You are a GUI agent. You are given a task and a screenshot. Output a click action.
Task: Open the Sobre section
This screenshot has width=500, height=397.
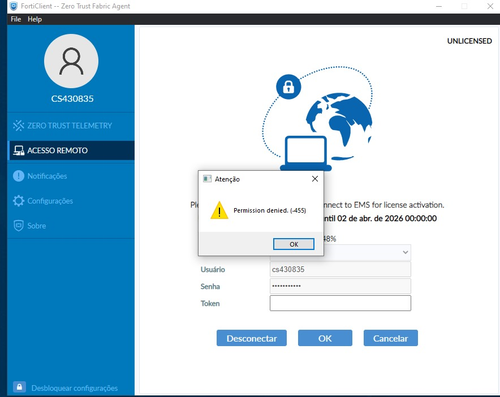tap(71, 226)
